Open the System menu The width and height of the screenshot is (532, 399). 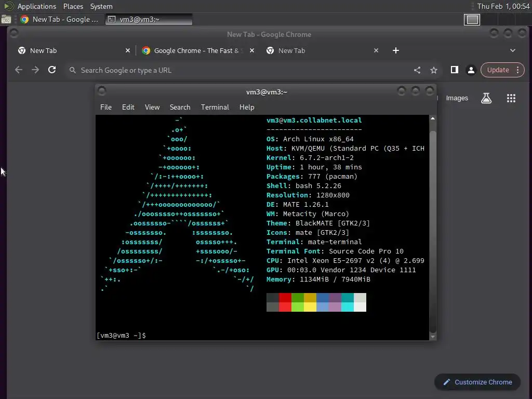pos(101,6)
